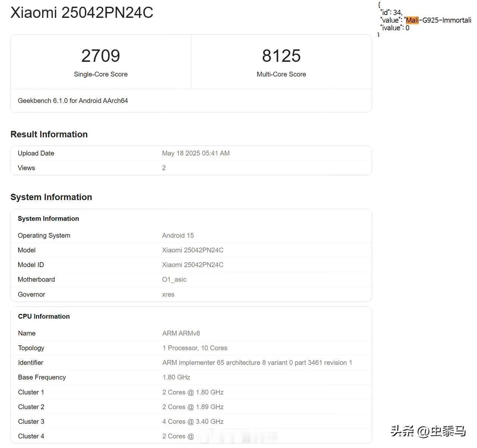Select the Xiaomi 25042PN24C value in Model row
477x448 pixels.
point(193,250)
